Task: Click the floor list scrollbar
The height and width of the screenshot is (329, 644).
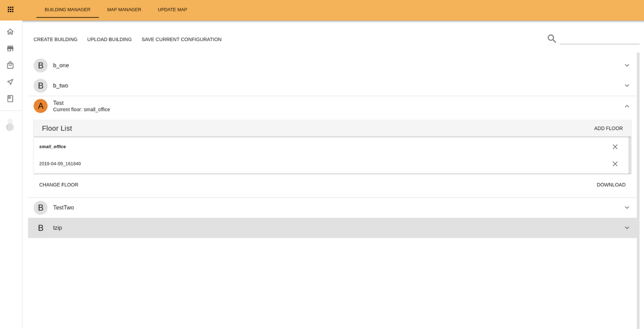Action: point(630,156)
